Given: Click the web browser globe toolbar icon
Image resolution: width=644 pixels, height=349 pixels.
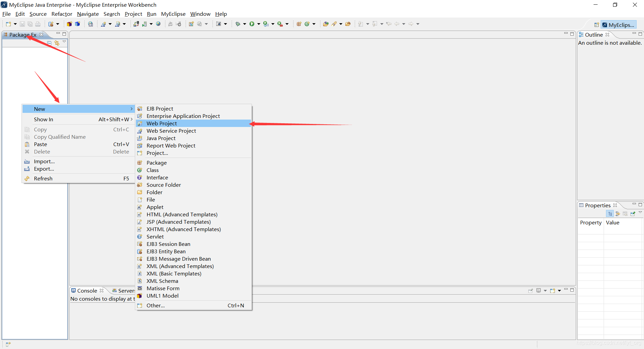Looking at the screenshot, I should pos(158,24).
